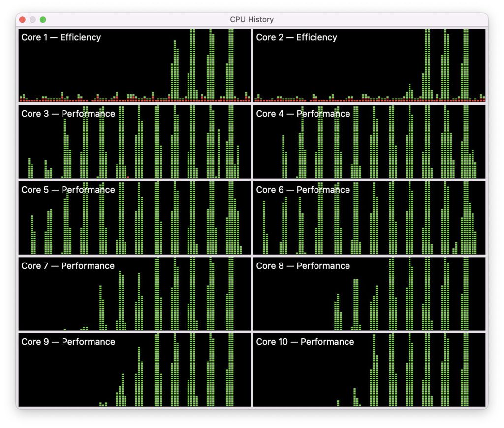Click the Core 1 — Efficiency label
This screenshot has height=428, width=504.
61,37
